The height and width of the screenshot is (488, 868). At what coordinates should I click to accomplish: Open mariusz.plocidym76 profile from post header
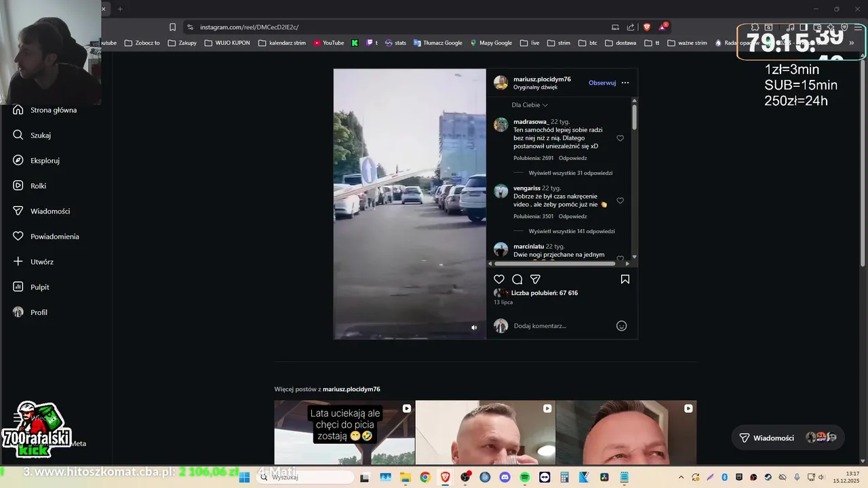click(x=542, y=79)
